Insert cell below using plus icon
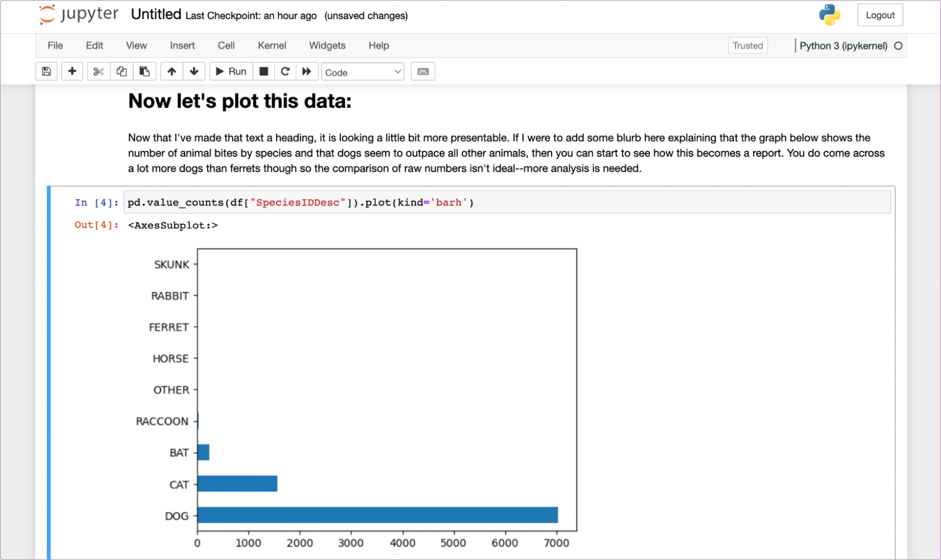 pos(72,72)
